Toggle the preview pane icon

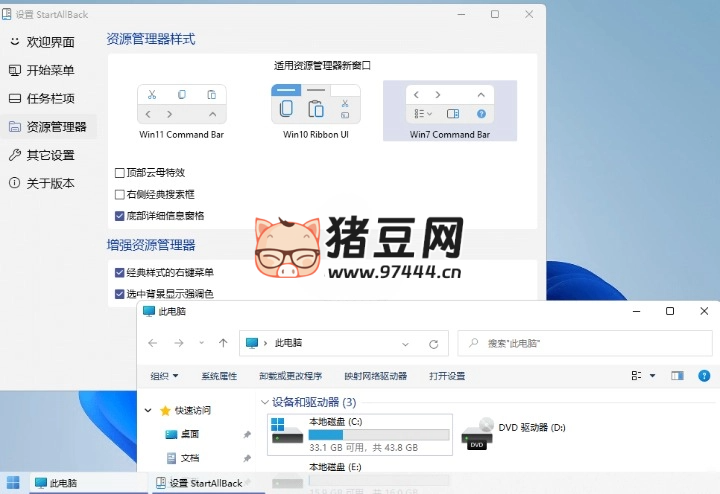pyautogui.click(x=677, y=376)
